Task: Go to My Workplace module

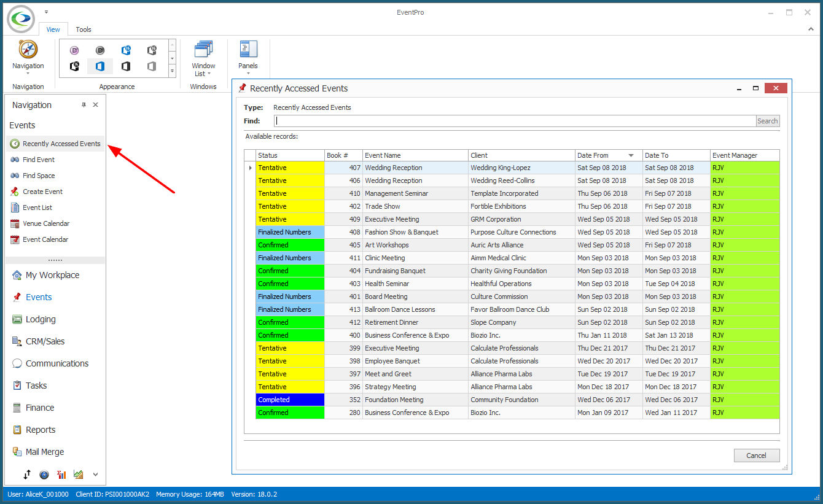Action: click(x=45, y=275)
